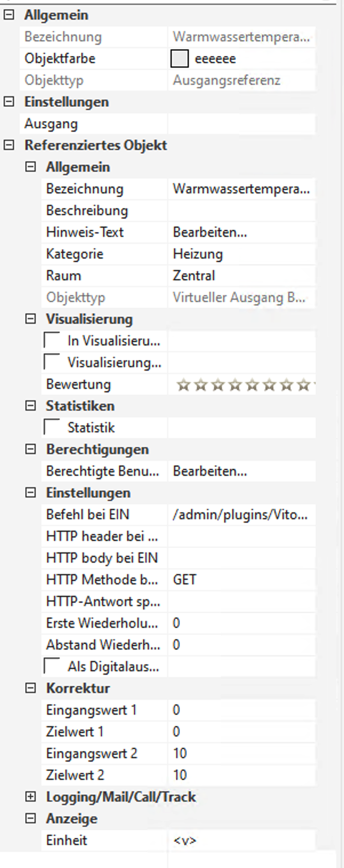The height and width of the screenshot is (868, 344).
Task: Click the Einheit value field
Action: (x=240, y=841)
